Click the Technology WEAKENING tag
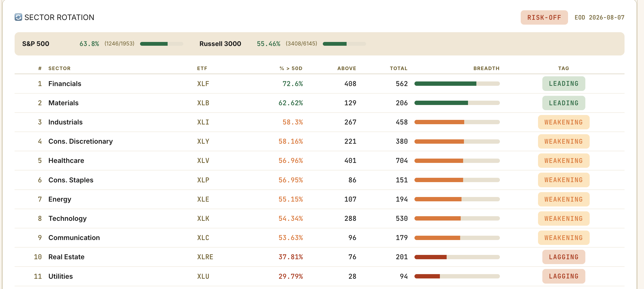644x289 pixels. 564,219
